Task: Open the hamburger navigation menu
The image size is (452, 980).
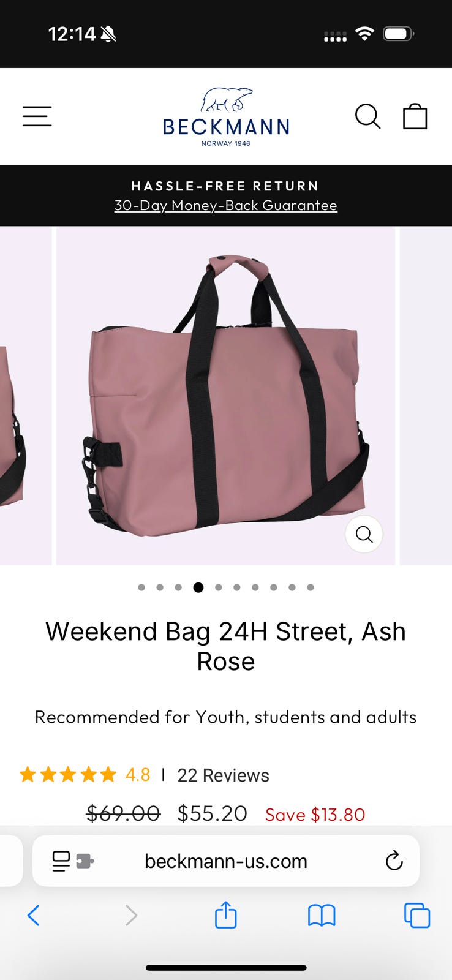Action: point(37,116)
